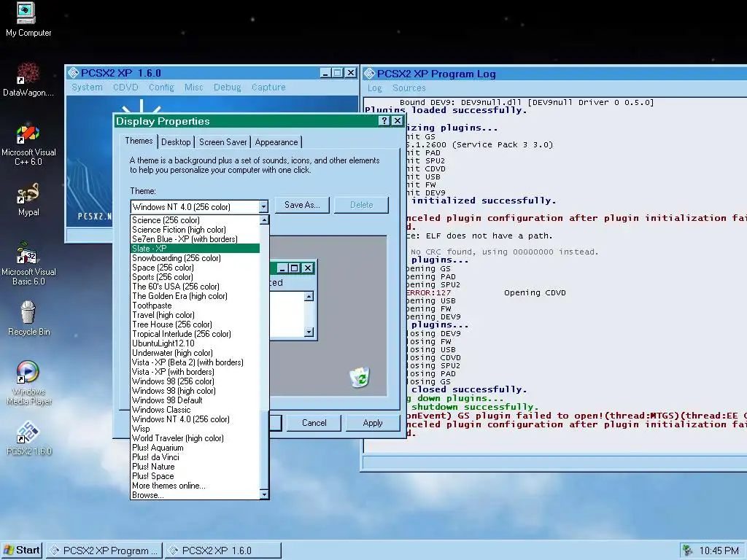Viewport: 747px width, 560px height.
Task: Select the DataWagon desktop shortcut
Action: coord(28,79)
